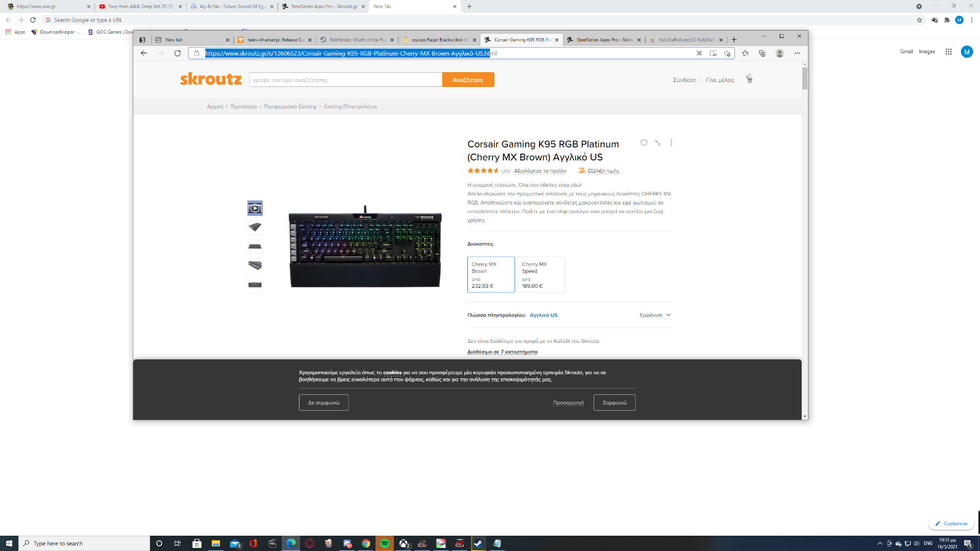Click Γίνε μέλος sign-up link
Image resolution: width=980 pixels, height=551 pixels.
pyautogui.click(x=720, y=80)
